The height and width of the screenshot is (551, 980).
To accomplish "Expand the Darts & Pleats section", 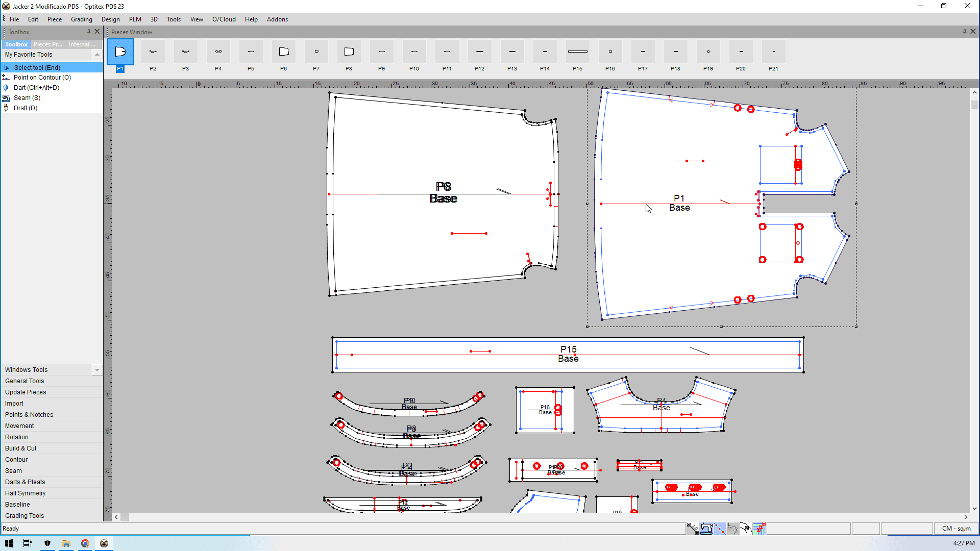I will point(25,482).
